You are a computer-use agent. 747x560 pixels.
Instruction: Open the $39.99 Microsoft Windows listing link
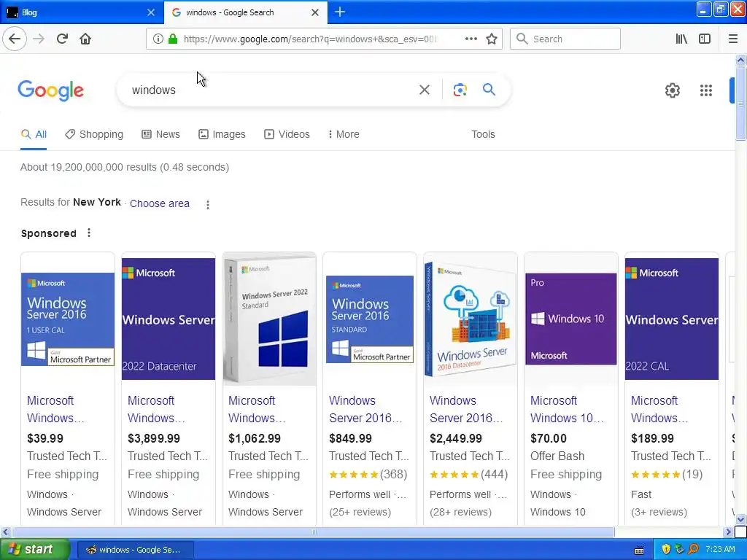pyautogui.click(x=55, y=409)
